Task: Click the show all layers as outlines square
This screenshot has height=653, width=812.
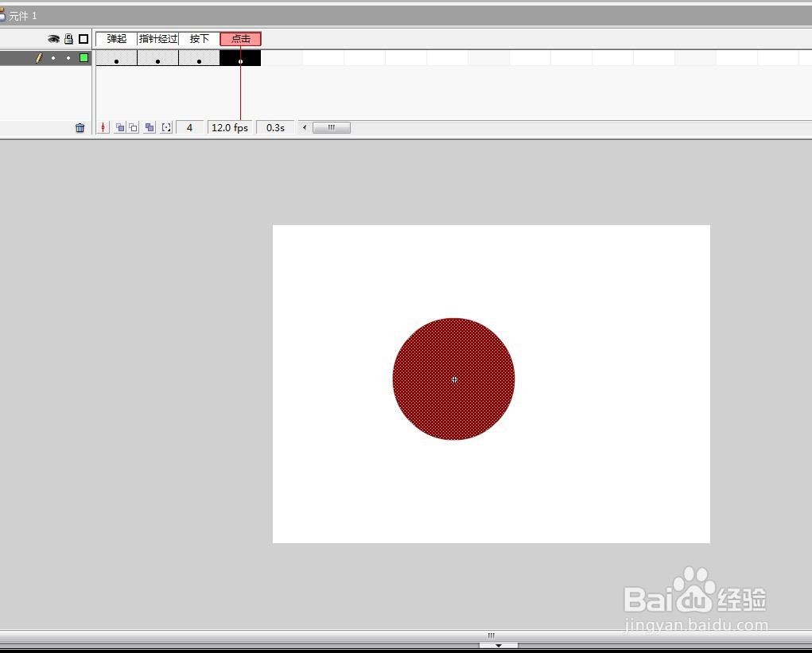Action: tap(84, 39)
